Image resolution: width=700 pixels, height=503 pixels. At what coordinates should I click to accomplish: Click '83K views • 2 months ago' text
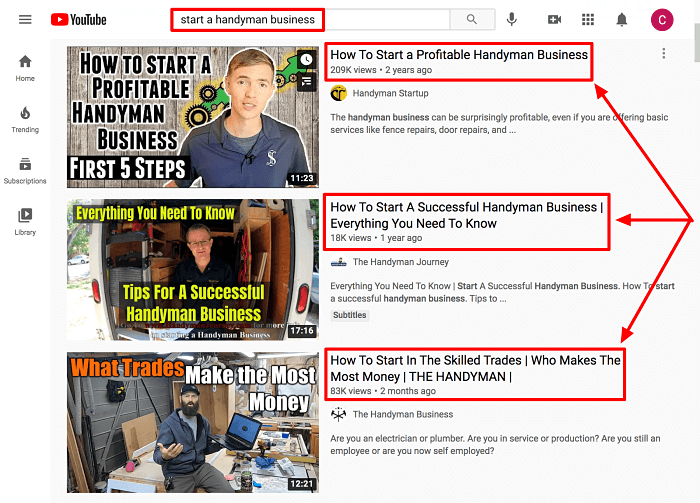383,391
